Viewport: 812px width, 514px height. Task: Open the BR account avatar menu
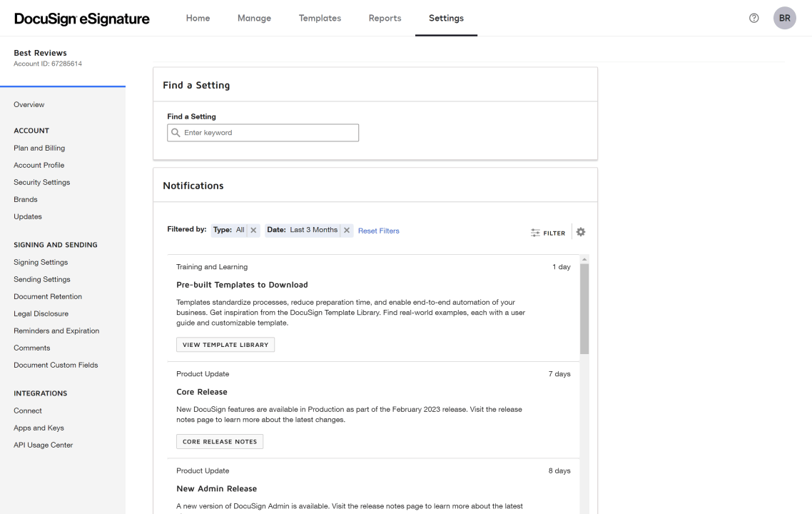pos(784,18)
